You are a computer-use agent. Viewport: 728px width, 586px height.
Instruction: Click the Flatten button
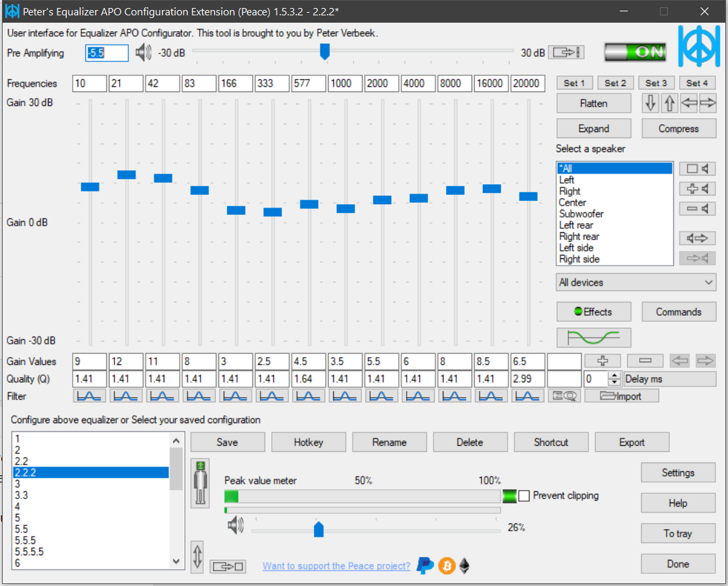593,103
